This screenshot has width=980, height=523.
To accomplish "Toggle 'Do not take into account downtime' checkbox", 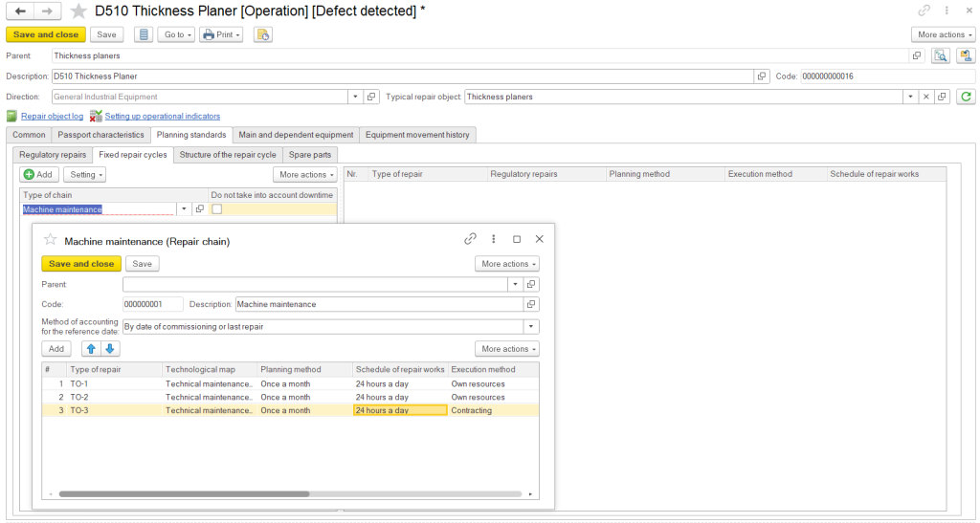I will click(216, 208).
